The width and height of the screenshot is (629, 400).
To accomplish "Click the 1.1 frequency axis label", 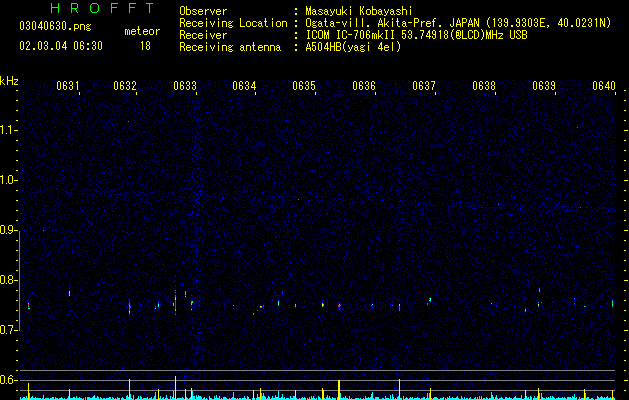I will [9, 130].
